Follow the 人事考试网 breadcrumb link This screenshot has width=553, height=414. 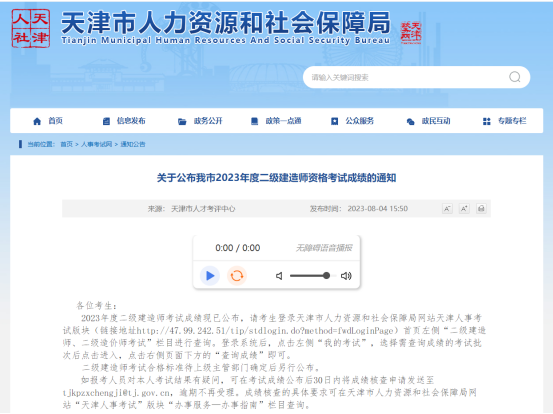[x=96, y=144]
